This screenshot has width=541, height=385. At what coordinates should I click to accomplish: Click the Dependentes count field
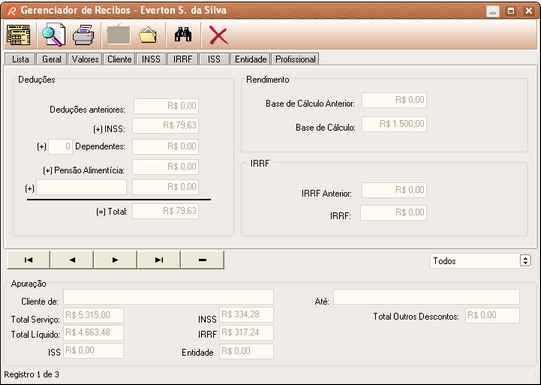[60, 147]
